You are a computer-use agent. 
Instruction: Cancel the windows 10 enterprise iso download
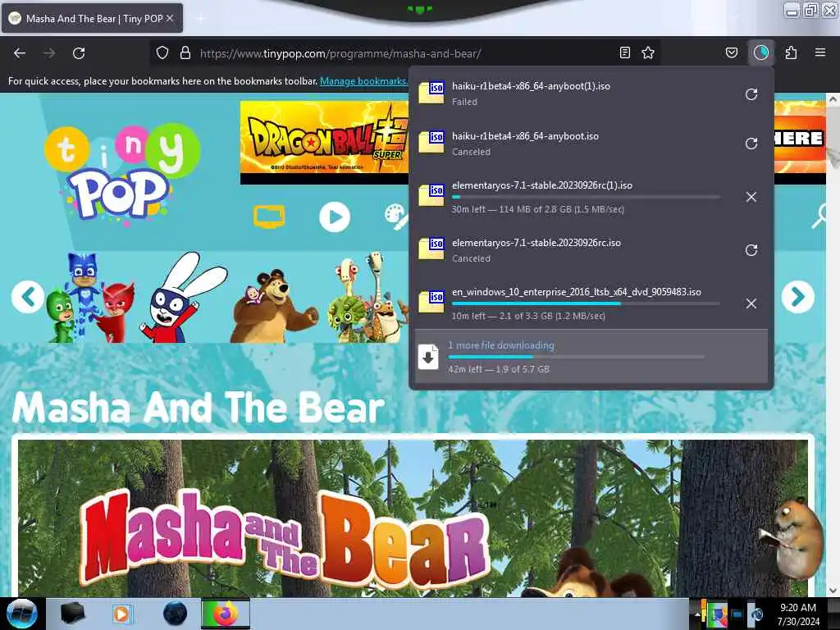tap(751, 304)
